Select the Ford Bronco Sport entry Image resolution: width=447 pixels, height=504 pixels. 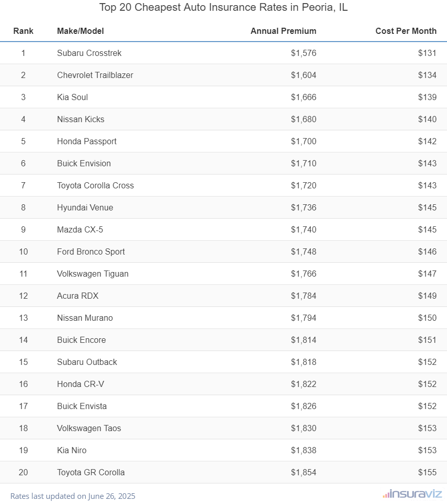[91, 251]
